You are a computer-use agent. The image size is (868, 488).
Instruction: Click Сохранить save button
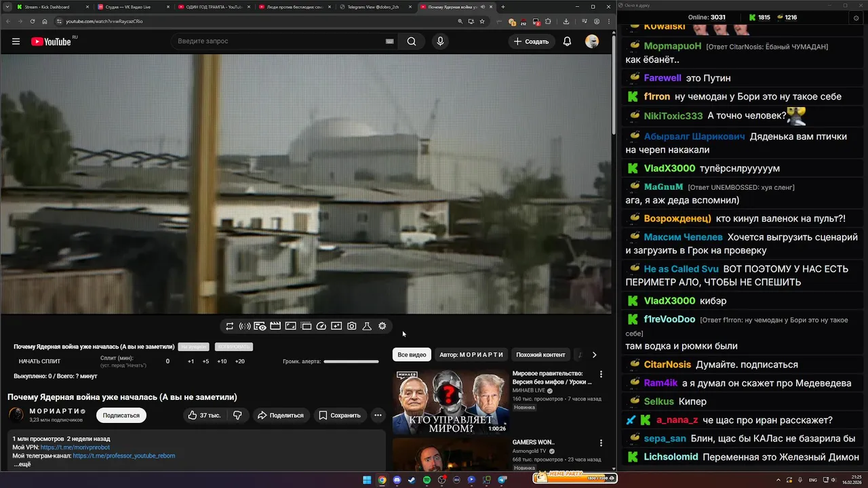(x=340, y=415)
